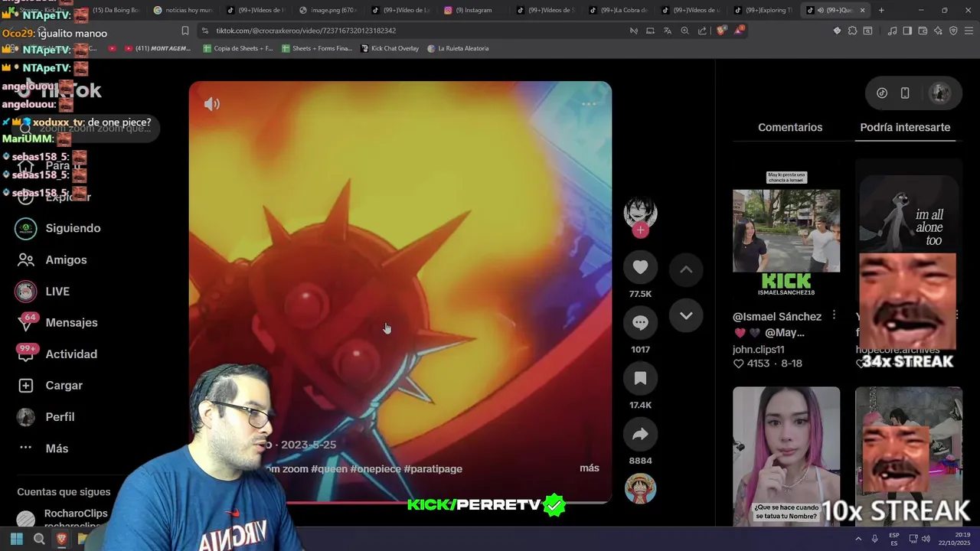980x551 pixels.
Task: Switch to the Comentarios tab
Action: click(790, 127)
